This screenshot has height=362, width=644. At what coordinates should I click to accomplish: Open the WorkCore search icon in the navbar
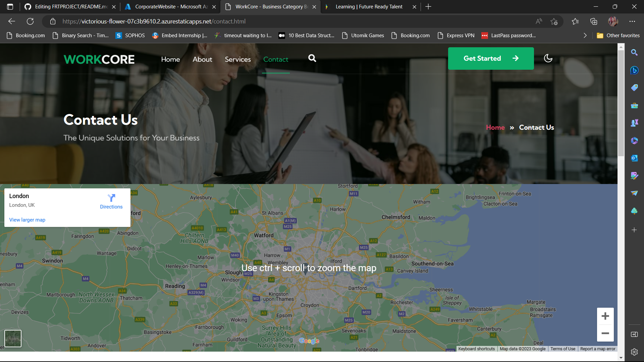point(312,58)
